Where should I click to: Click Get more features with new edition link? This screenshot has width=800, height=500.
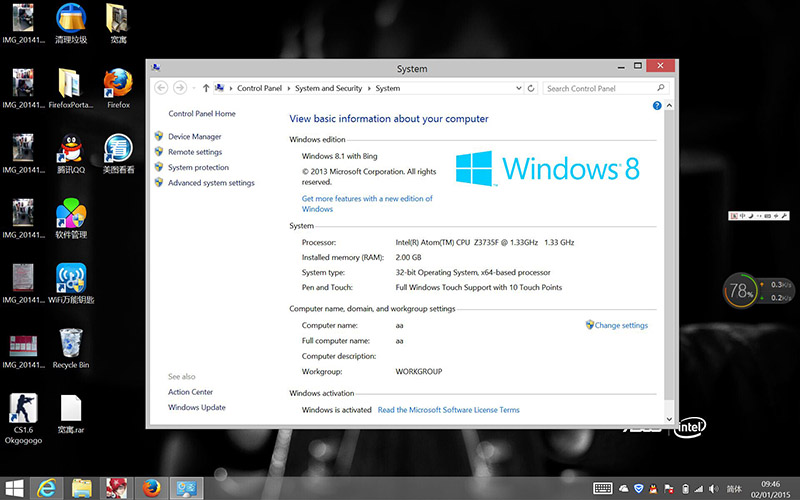coord(367,204)
